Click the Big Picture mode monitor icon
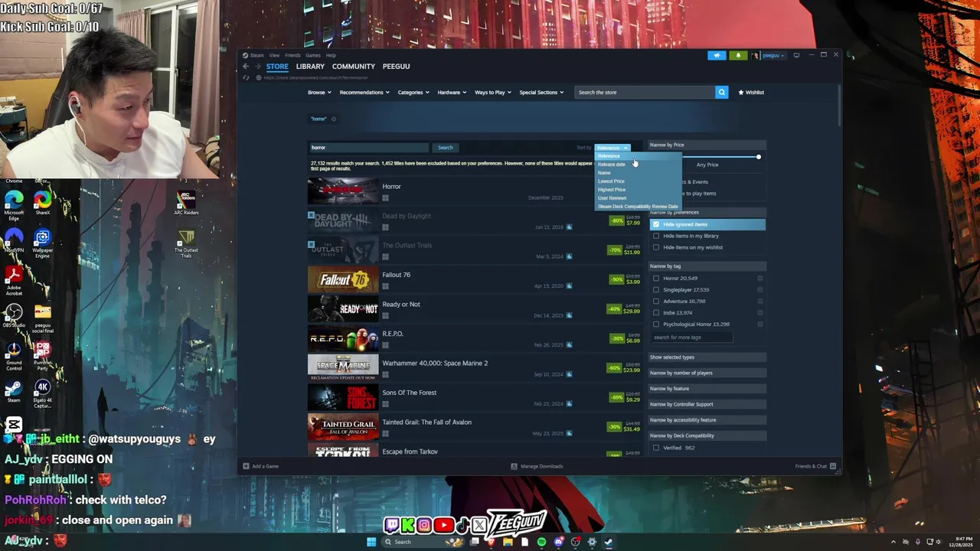This screenshot has width=980, height=551. [796, 55]
